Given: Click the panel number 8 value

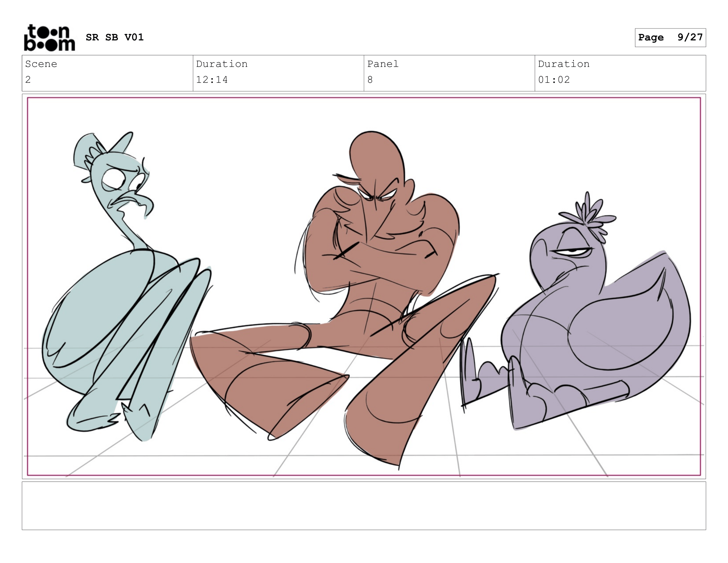Looking at the screenshot, I should point(370,80).
